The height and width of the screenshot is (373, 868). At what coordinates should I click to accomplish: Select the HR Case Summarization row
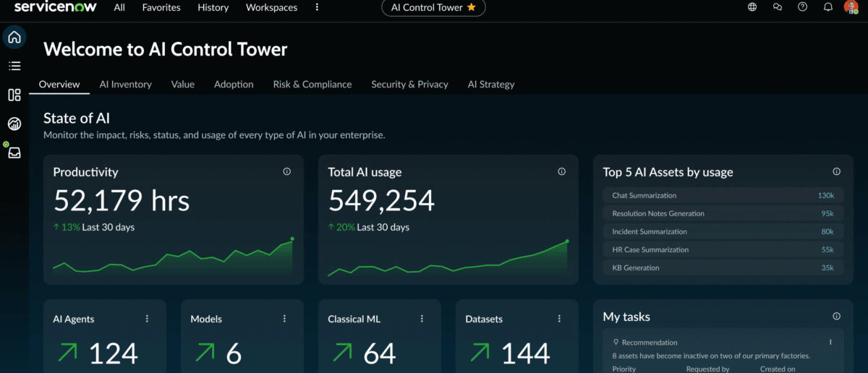click(x=723, y=249)
